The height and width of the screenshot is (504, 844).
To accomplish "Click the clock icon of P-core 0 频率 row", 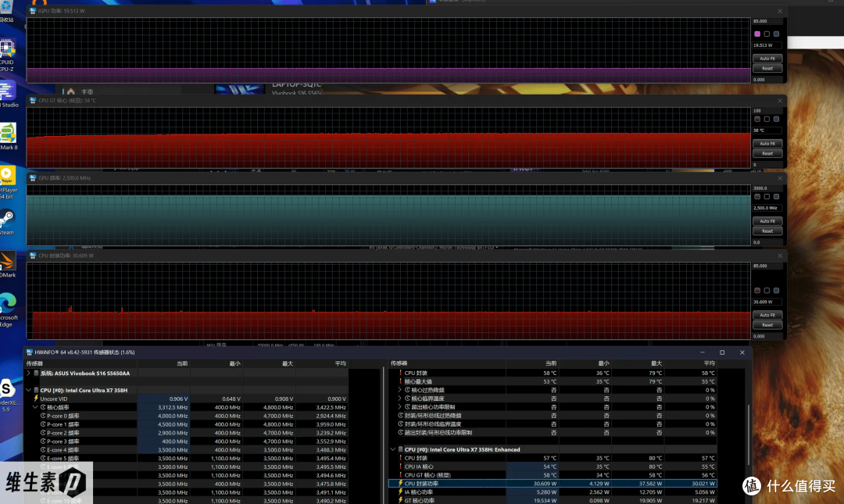I will pos(43,416).
